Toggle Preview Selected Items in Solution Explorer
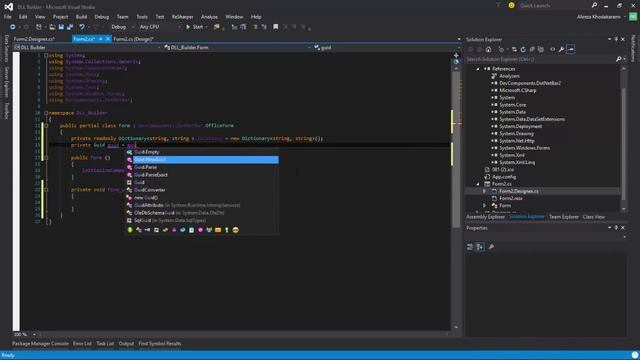 tap(571, 49)
